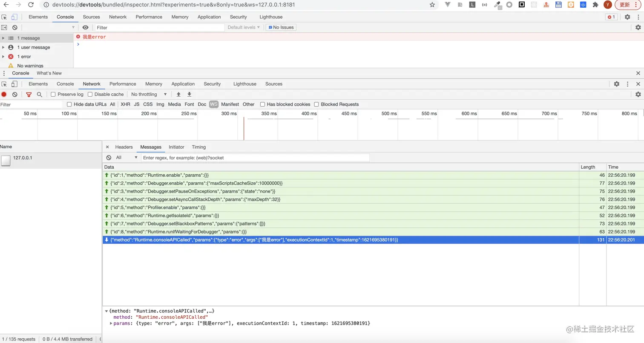Open No throttling dropdown

point(149,95)
